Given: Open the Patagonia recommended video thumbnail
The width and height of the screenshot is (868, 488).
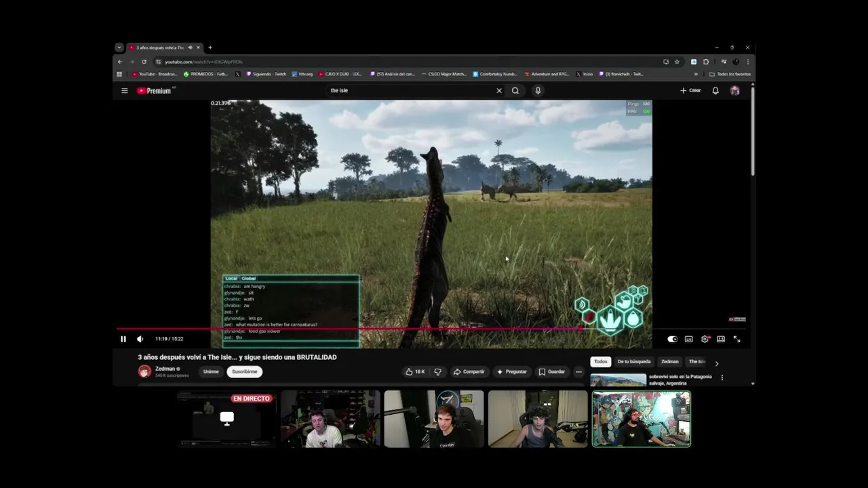Looking at the screenshot, I should tap(618, 380).
